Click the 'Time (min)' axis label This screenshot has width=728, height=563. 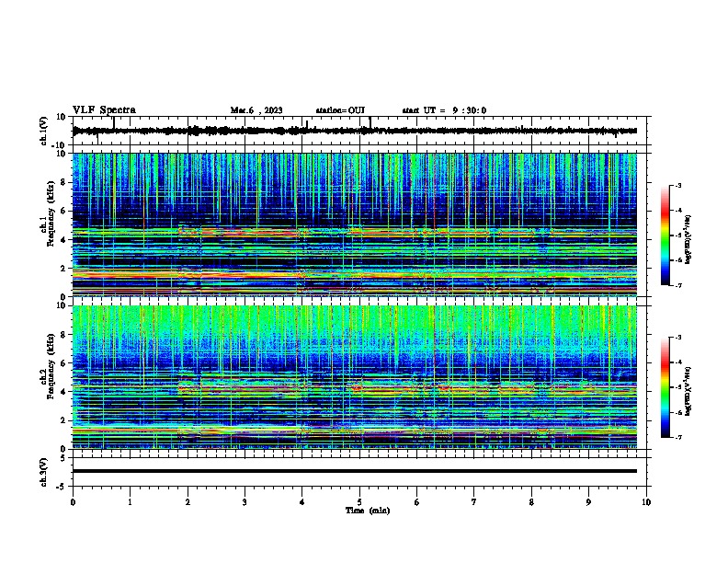[x=368, y=511]
